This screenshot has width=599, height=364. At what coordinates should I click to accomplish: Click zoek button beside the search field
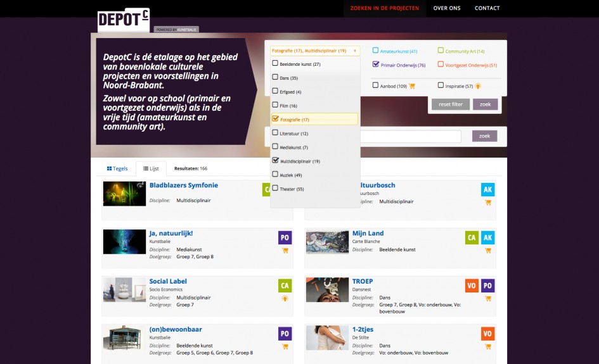click(484, 136)
